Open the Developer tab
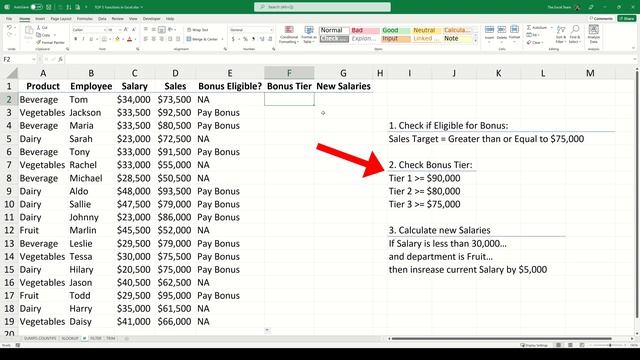Screen dimensions: 640x360 pyautogui.click(x=151, y=19)
